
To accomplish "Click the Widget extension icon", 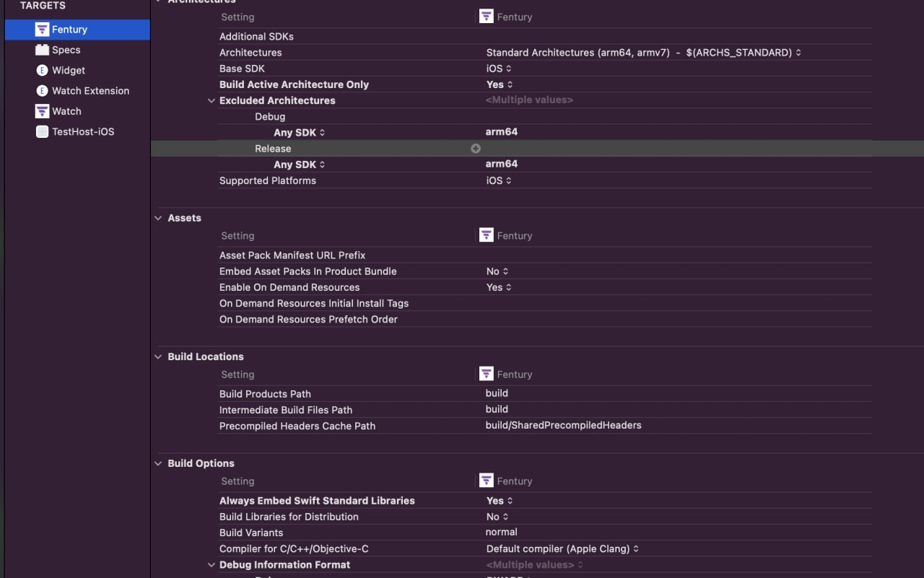I will click(42, 70).
